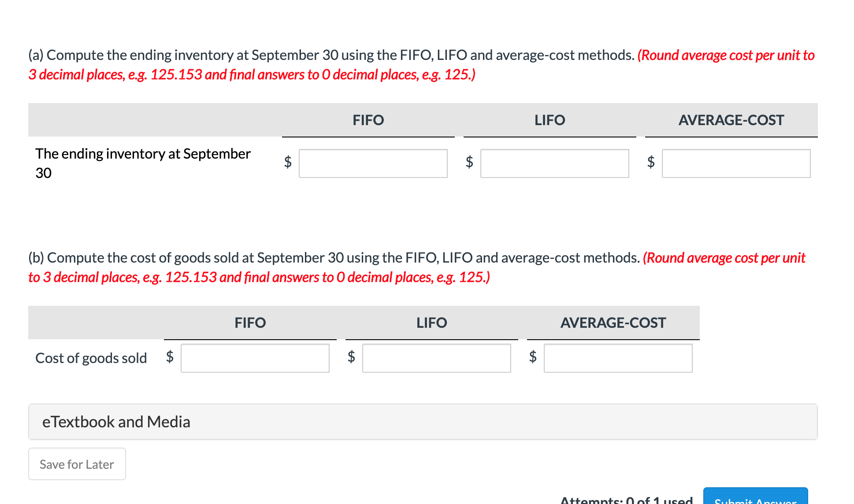The width and height of the screenshot is (854, 504).
Task: Click the ending inventory row label
Action: [x=143, y=163]
